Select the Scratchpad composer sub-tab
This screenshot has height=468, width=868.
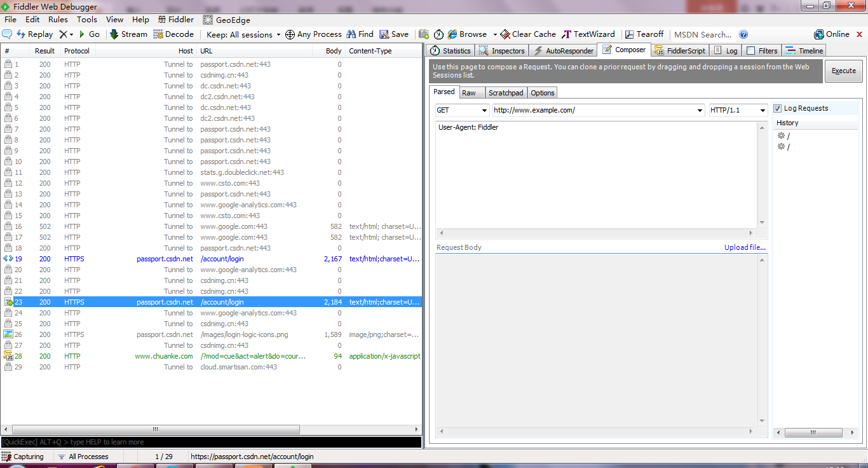pos(506,93)
